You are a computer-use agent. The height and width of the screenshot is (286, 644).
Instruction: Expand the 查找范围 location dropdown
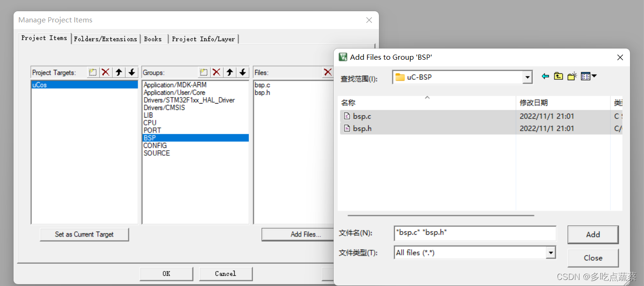coord(527,77)
